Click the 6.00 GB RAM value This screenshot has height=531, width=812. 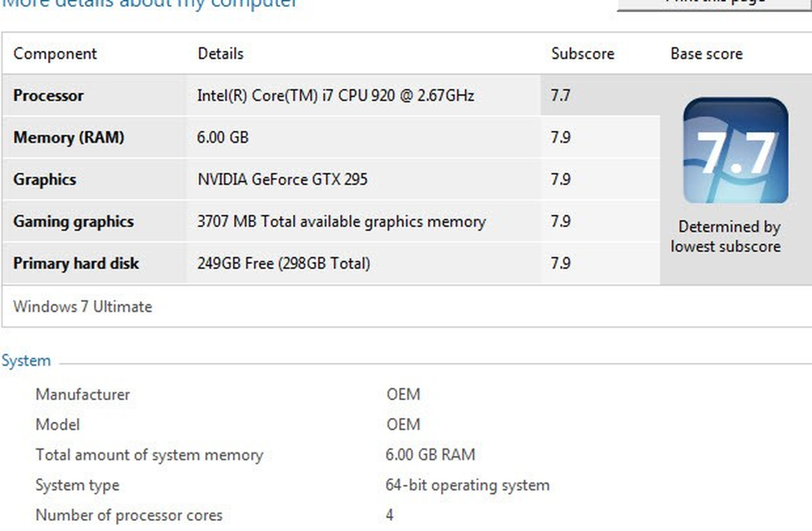pos(430,454)
